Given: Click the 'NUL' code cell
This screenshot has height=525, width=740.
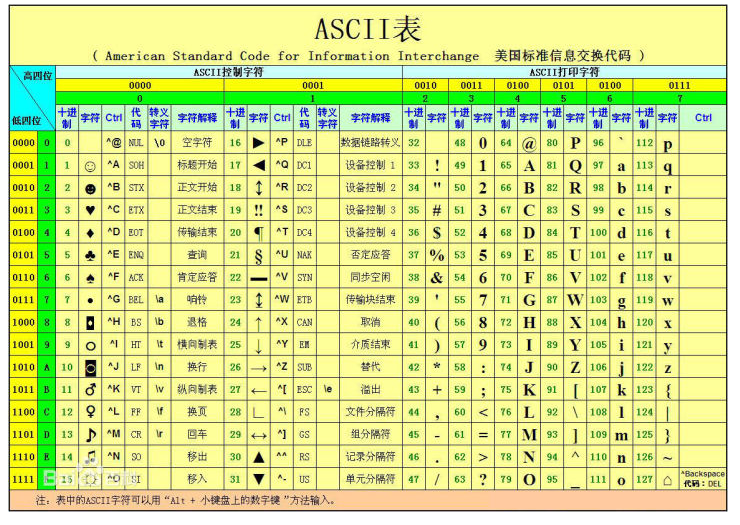Looking at the screenshot, I should (x=136, y=143).
